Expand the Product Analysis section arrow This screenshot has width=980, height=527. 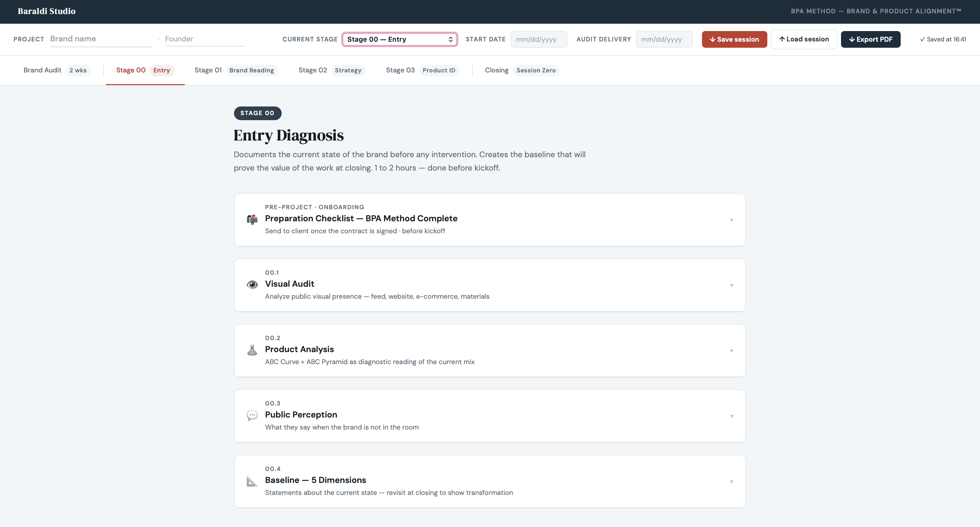[731, 351]
